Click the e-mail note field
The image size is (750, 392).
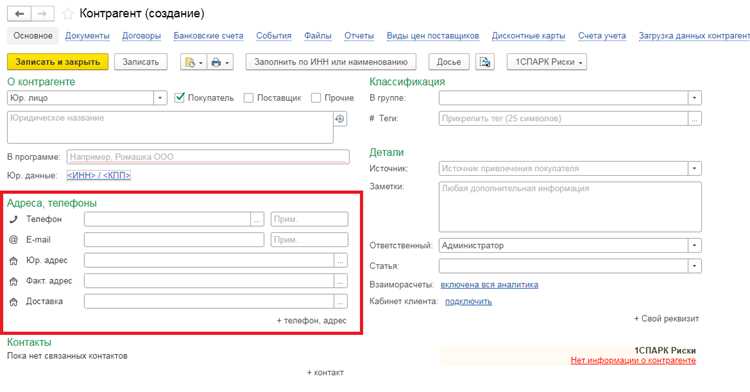[309, 240]
